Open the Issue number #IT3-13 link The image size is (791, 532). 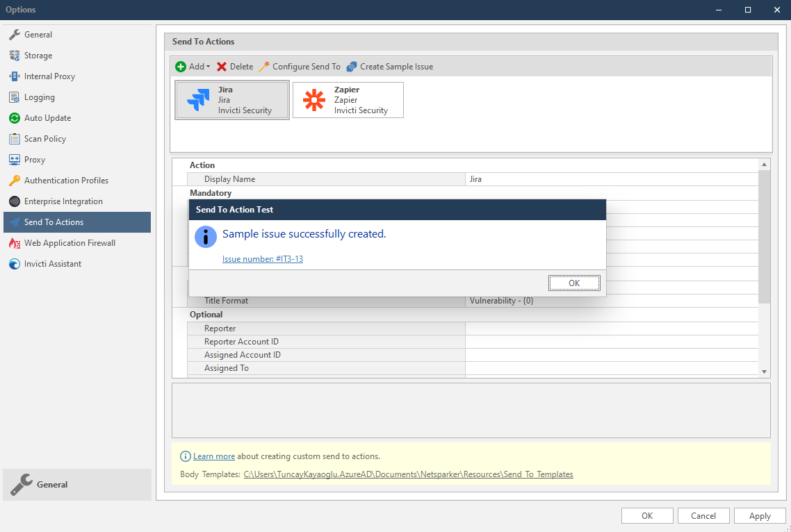(x=263, y=258)
